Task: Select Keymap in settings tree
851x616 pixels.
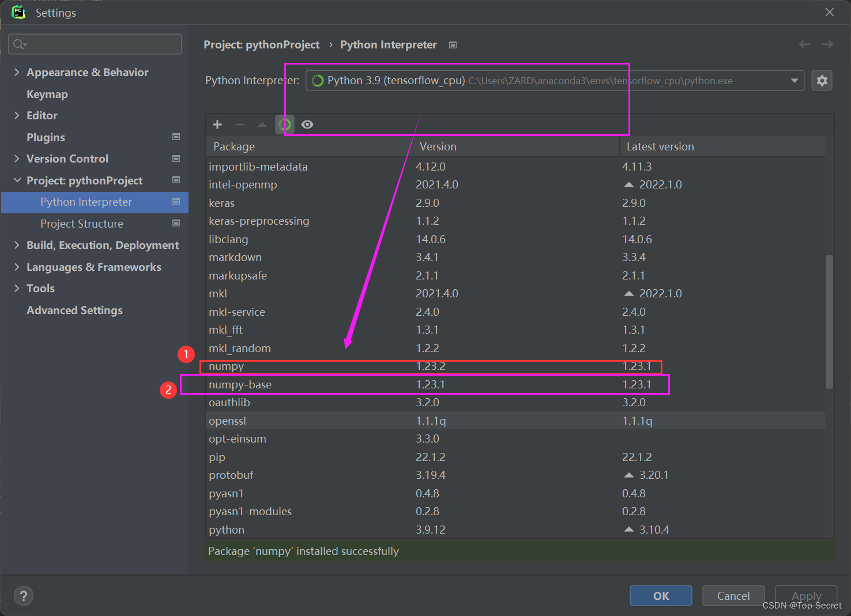Action: pos(47,94)
